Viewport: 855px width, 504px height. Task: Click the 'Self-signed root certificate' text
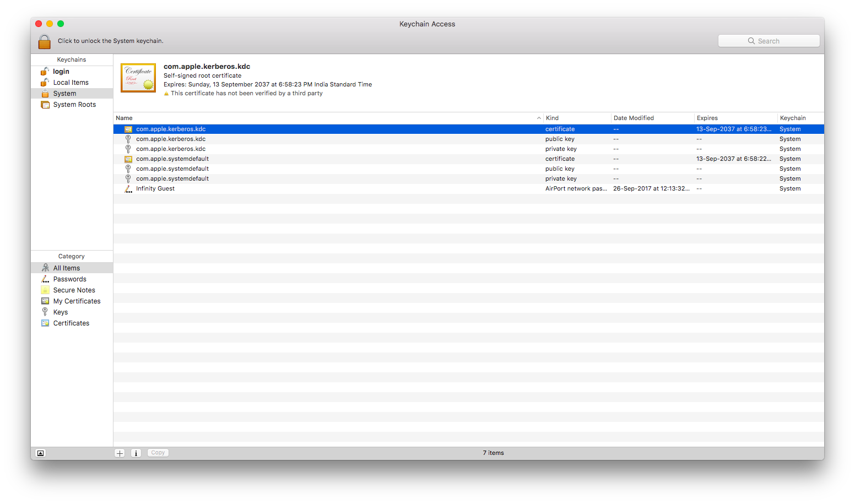(x=202, y=76)
